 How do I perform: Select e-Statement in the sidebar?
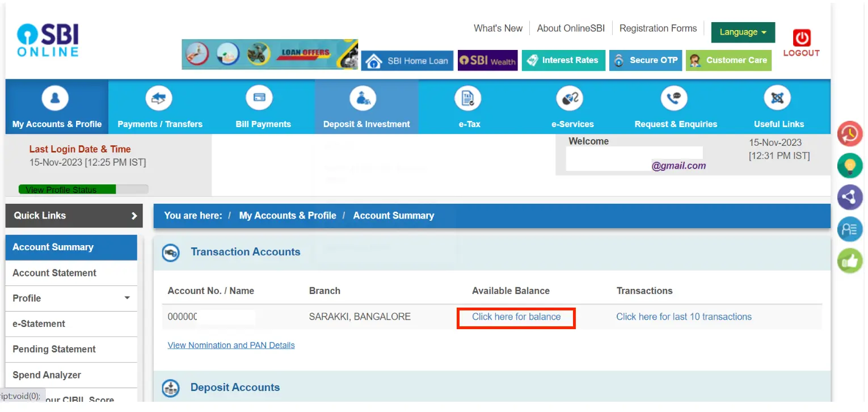71,324
